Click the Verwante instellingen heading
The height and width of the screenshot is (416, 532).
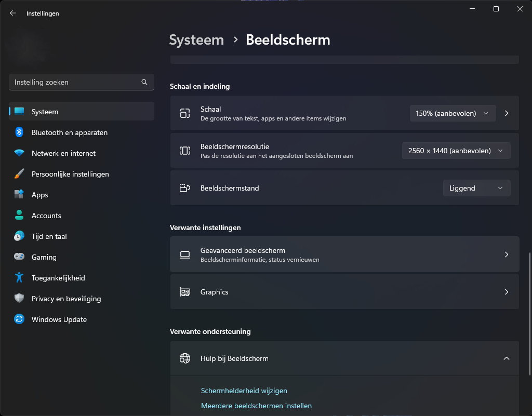[205, 227]
